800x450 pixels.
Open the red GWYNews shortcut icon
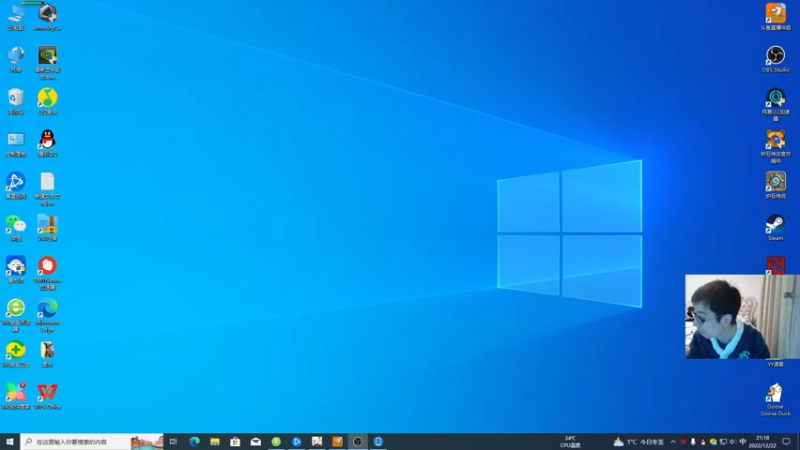pos(47,273)
